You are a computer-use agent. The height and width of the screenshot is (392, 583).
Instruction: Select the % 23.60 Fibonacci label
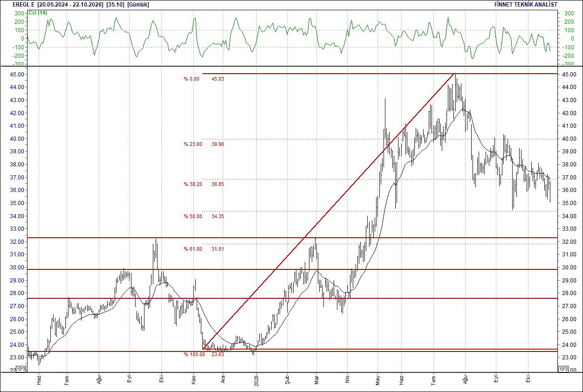tap(192, 144)
